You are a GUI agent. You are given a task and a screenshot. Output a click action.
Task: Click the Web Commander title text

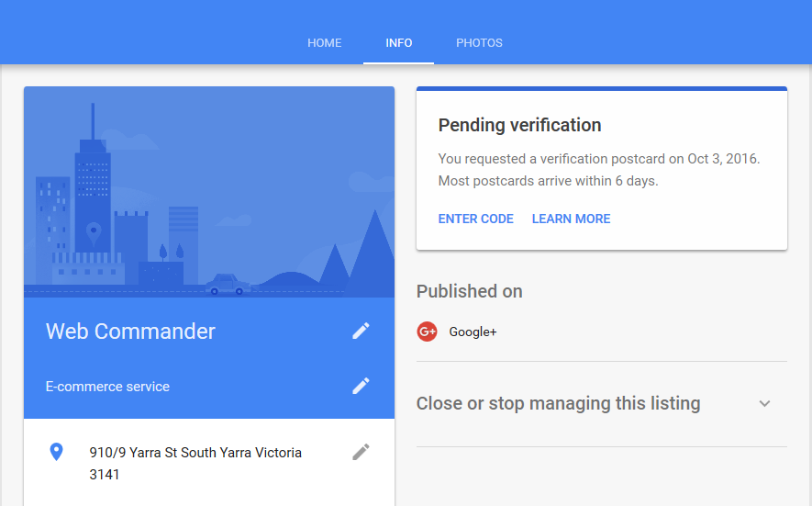pyautogui.click(x=130, y=332)
